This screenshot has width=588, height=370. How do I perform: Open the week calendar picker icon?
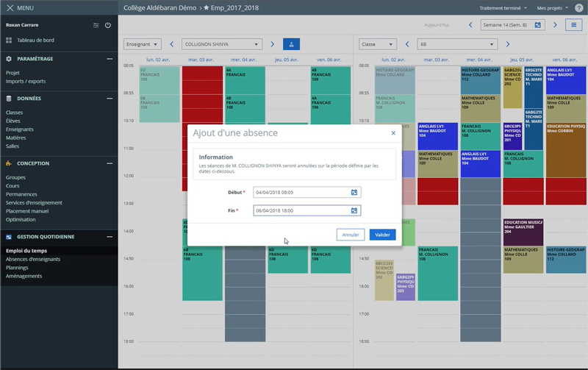click(x=538, y=25)
